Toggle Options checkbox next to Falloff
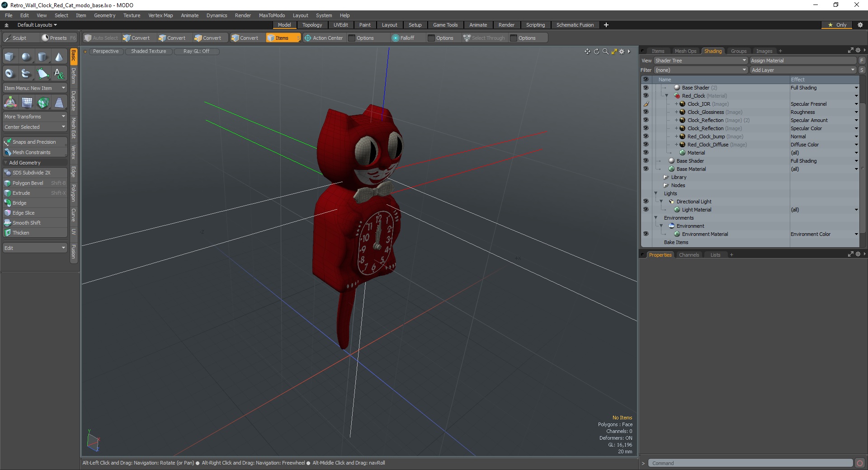The width and height of the screenshot is (868, 470). coord(431,38)
